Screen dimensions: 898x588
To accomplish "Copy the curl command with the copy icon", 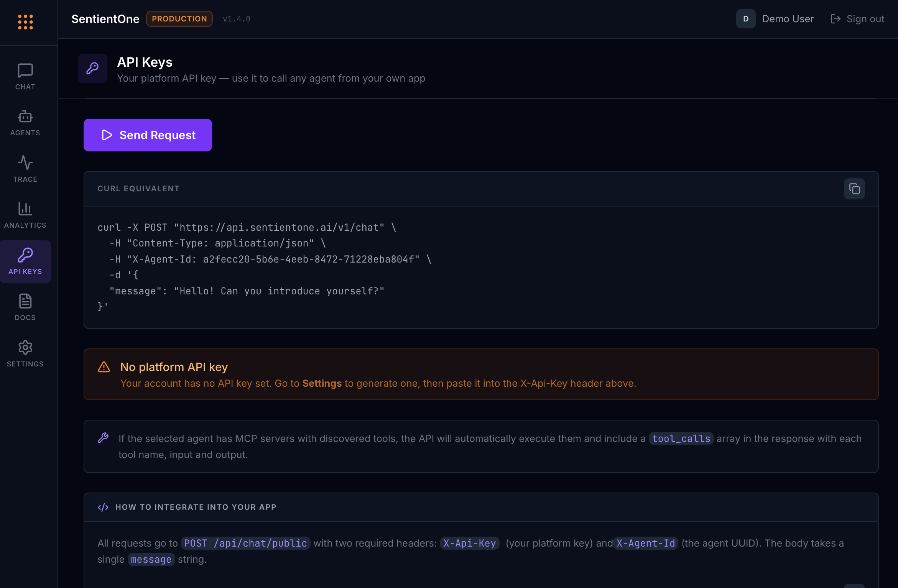I will point(854,188).
